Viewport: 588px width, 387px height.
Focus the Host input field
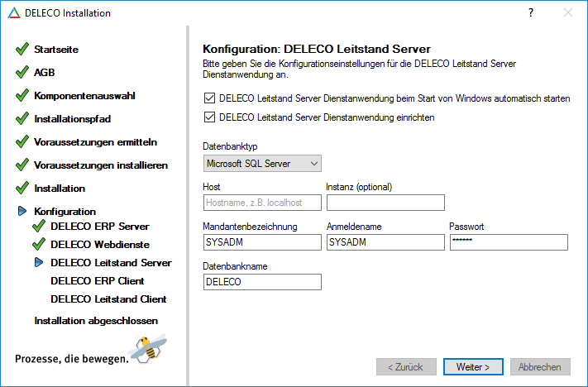pos(262,203)
